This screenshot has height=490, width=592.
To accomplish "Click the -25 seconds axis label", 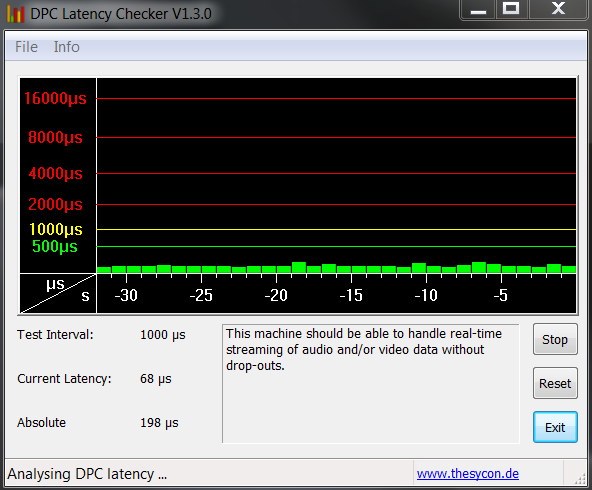I will coord(201,295).
